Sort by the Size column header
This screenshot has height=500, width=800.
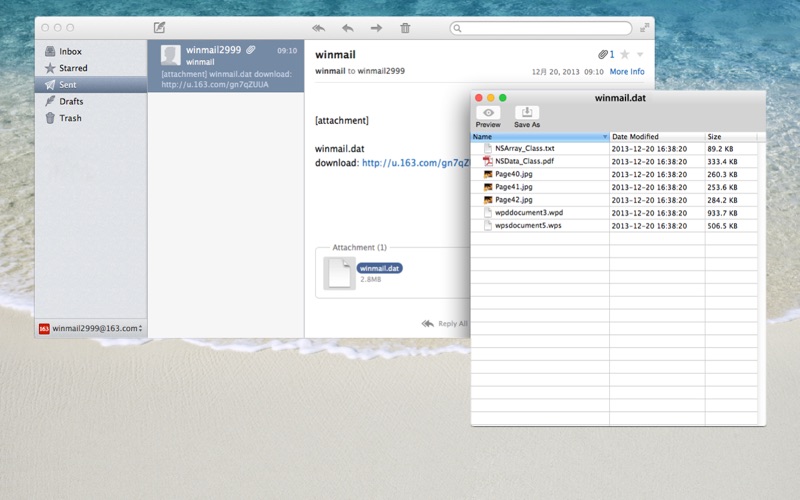tap(731, 137)
